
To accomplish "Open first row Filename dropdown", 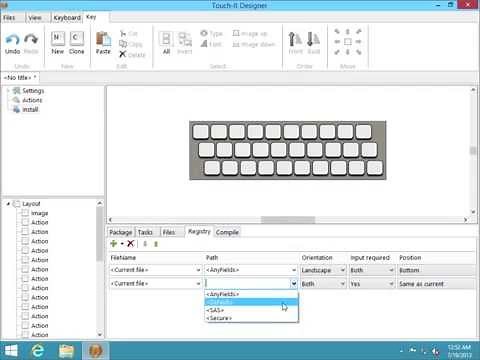I will (x=198, y=270).
